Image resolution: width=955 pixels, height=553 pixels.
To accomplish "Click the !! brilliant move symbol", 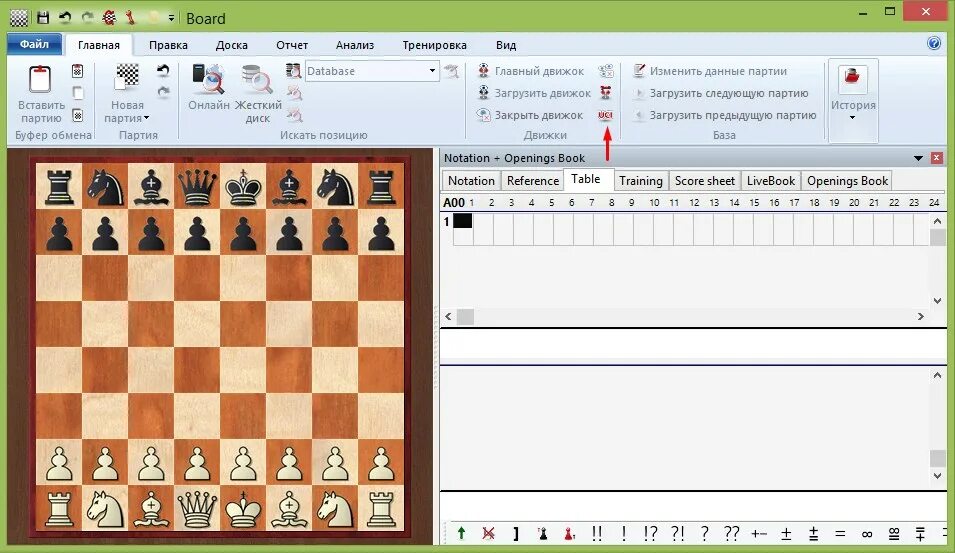I will click(x=597, y=534).
